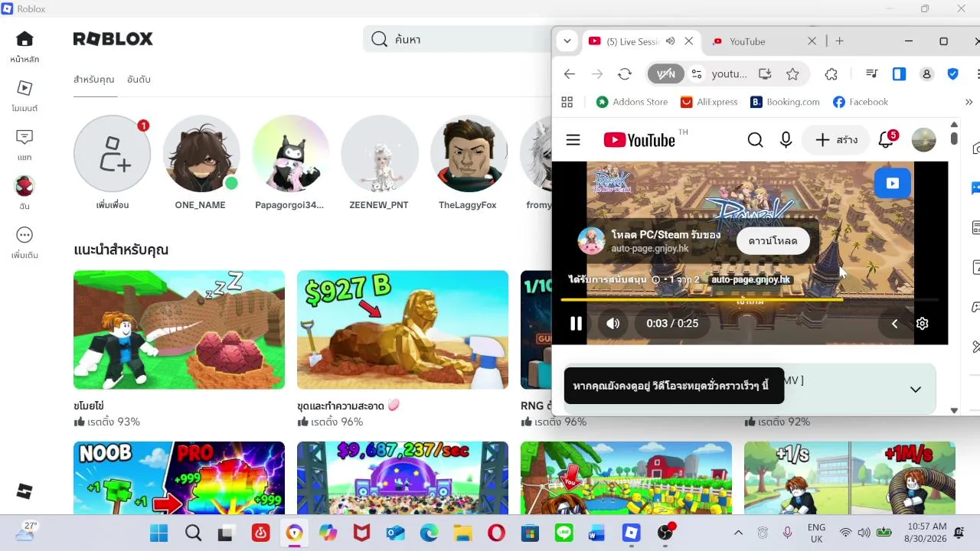Viewport: 980px width, 551px height.
Task: Toggle the browser sidebar panel icon
Action: coord(900,74)
